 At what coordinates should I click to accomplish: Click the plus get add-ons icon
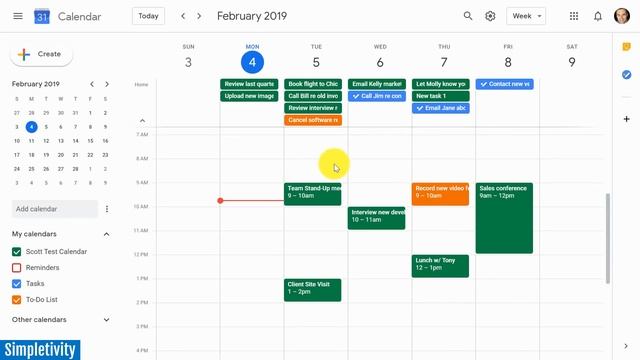click(627, 119)
